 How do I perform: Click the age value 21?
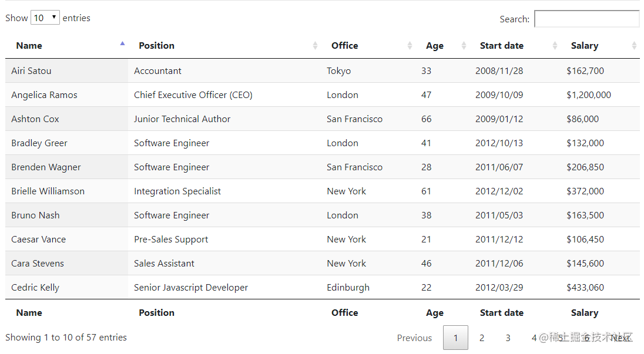427,239
